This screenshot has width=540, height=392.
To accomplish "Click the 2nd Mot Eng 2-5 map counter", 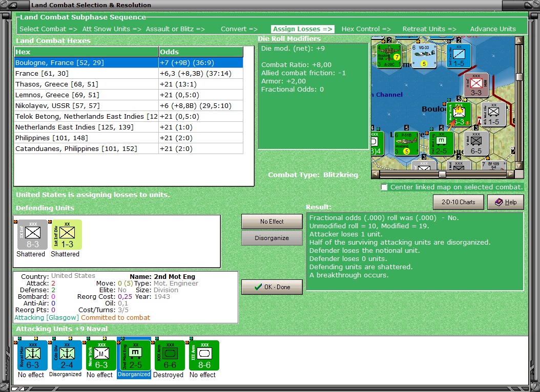I will (441, 143).
